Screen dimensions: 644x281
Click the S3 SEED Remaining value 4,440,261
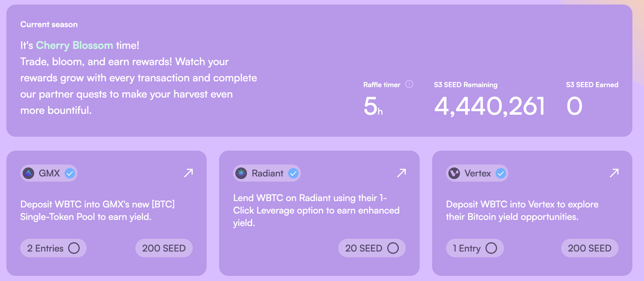[489, 106]
